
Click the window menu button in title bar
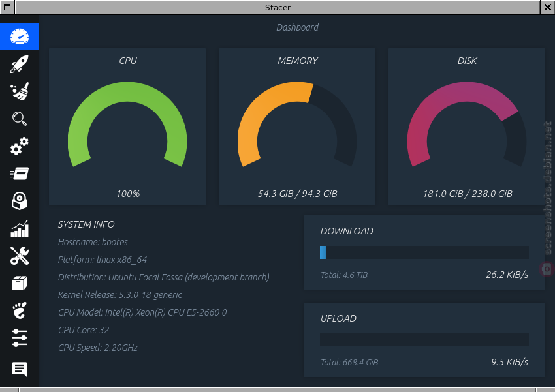(x=7, y=7)
